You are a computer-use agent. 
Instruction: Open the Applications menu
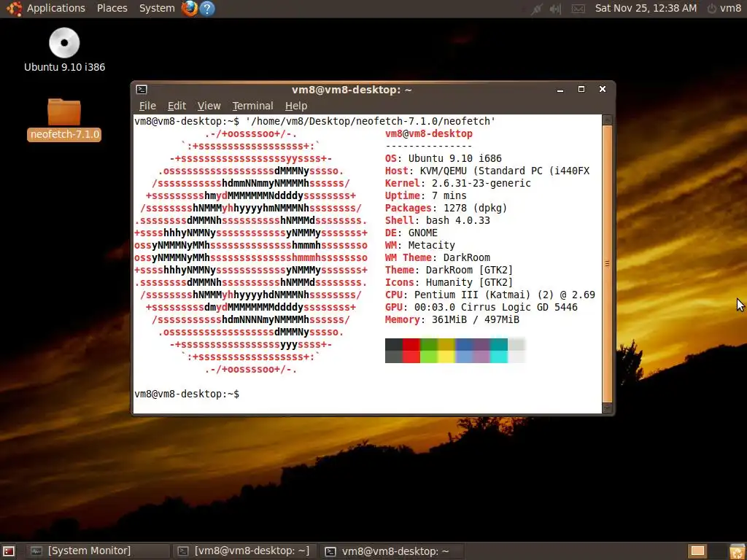click(55, 8)
